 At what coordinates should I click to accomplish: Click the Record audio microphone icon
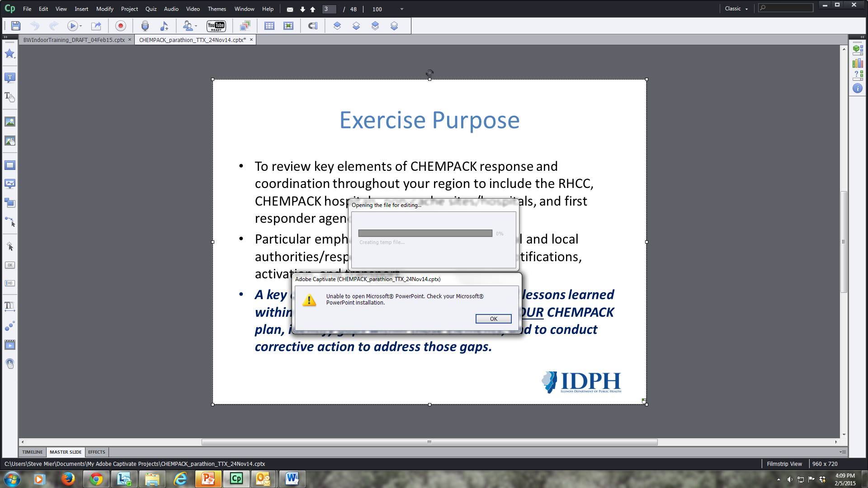pos(145,26)
